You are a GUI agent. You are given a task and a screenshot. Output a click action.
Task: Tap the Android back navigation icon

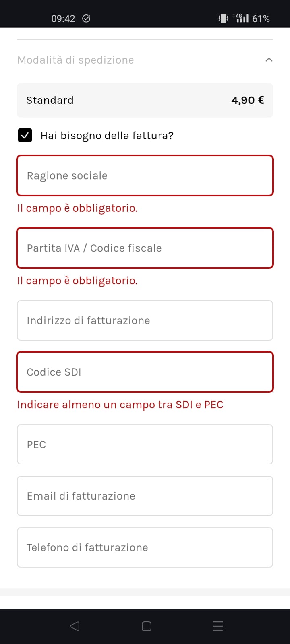pos(75,626)
